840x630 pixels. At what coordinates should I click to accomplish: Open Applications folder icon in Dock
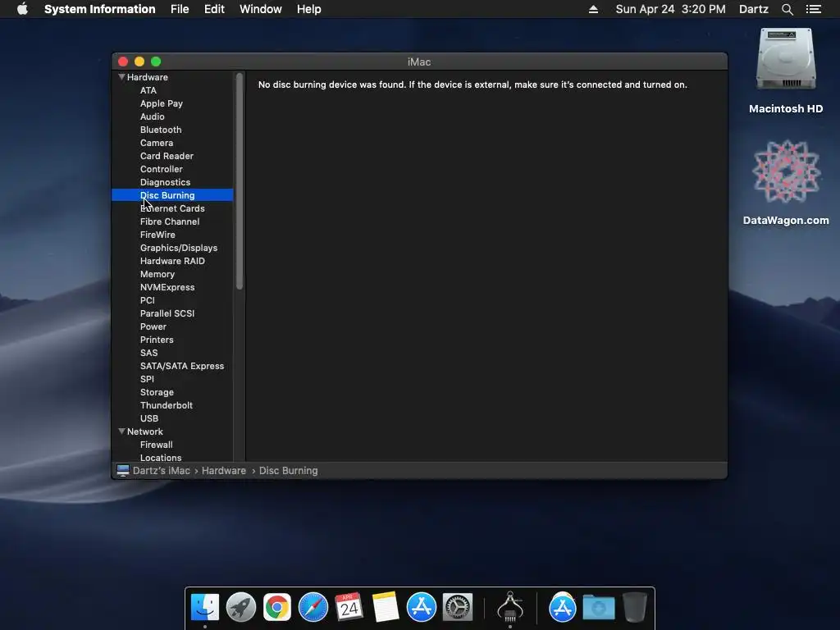[563, 607]
